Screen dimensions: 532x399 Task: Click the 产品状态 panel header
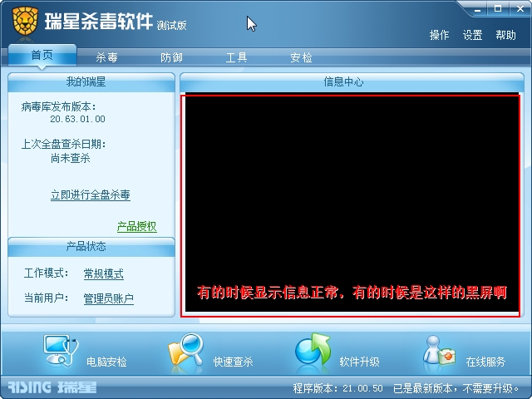point(91,246)
